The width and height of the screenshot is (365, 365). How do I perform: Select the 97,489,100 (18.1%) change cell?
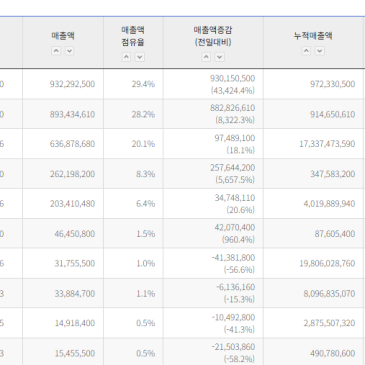(x=213, y=144)
